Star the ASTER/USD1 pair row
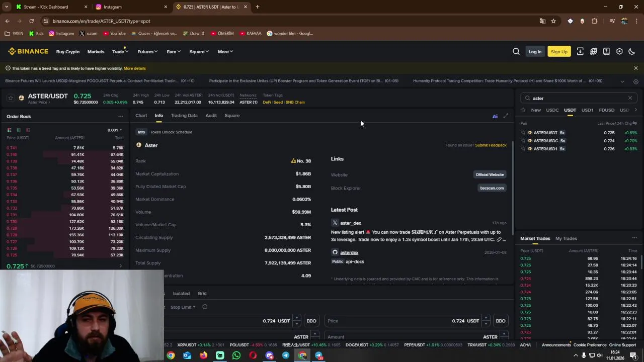644x362 pixels. click(523, 149)
